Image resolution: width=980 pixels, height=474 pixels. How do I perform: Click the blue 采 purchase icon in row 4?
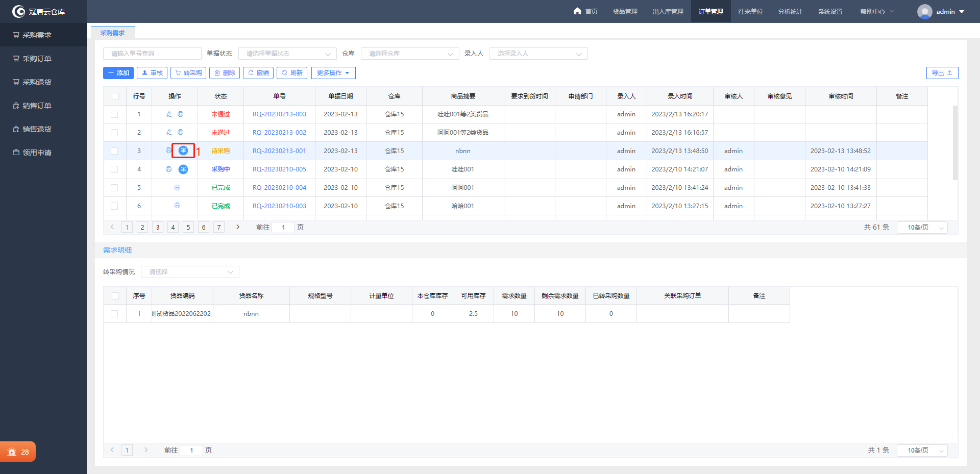point(183,169)
